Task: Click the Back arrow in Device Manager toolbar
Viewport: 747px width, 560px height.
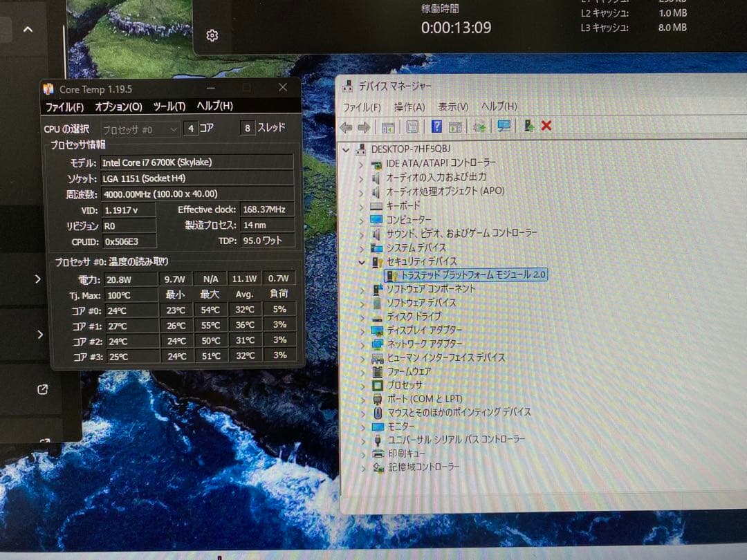Action: pos(347,127)
